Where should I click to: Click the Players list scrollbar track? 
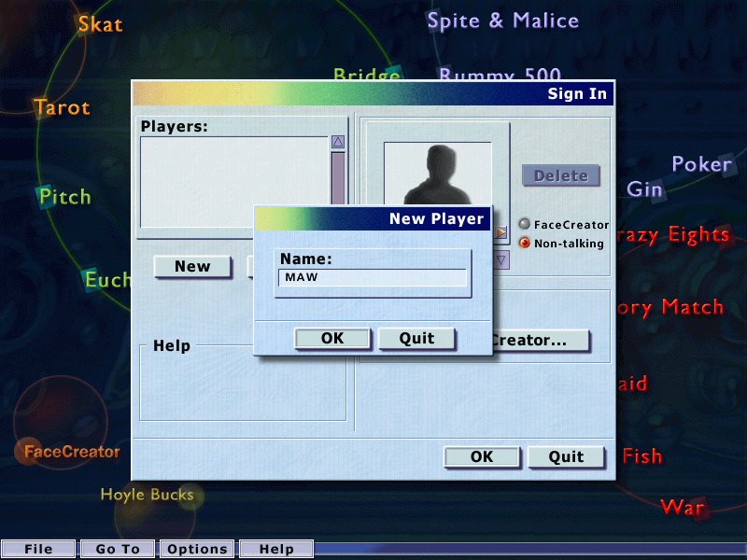[338, 178]
